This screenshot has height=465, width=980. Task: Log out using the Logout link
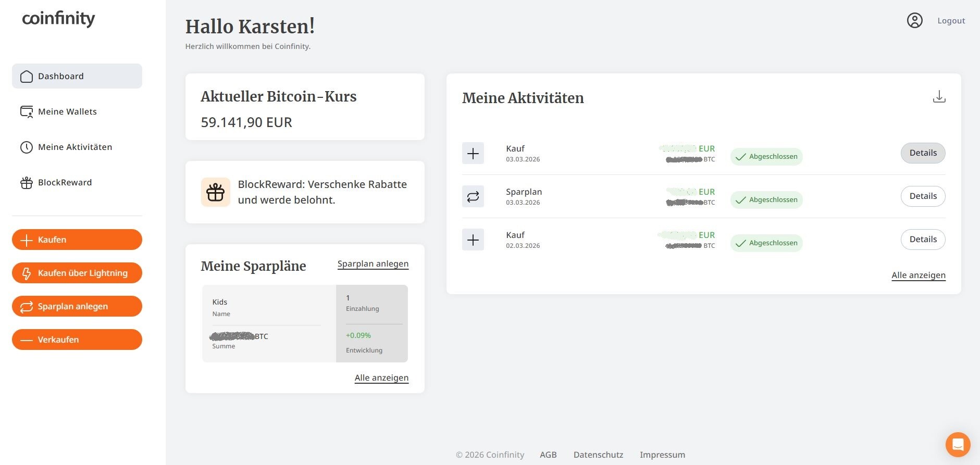(x=951, y=21)
